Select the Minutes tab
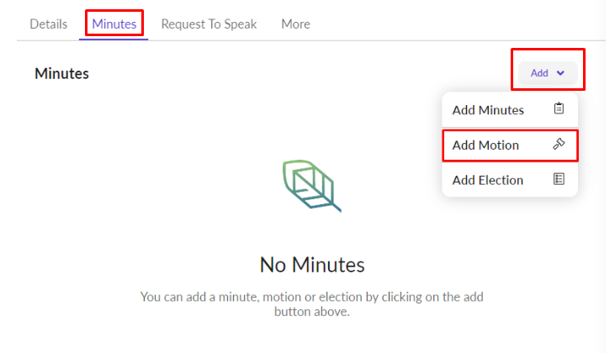Viewport: 615px width, 364px height. [x=114, y=24]
